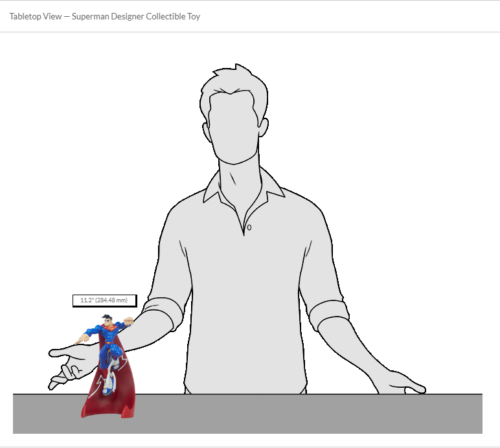Click the Superman collectible toy figure
The width and height of the screenshot is (500, 448).
coord(108,366)
